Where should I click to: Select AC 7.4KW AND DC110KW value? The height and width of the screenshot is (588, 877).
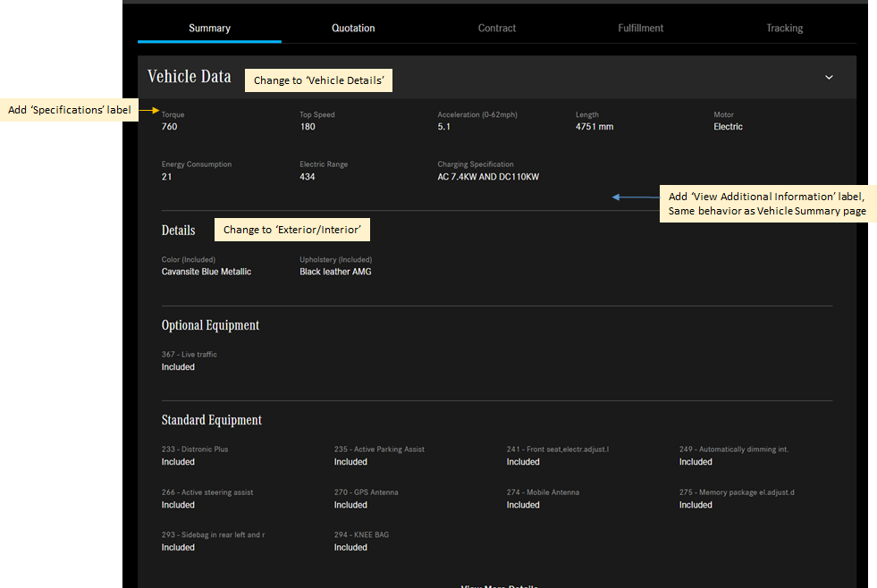click(488, 177)
